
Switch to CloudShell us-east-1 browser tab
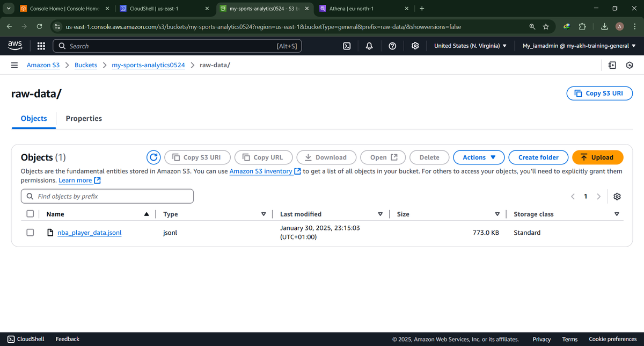[x=164, y=9]
